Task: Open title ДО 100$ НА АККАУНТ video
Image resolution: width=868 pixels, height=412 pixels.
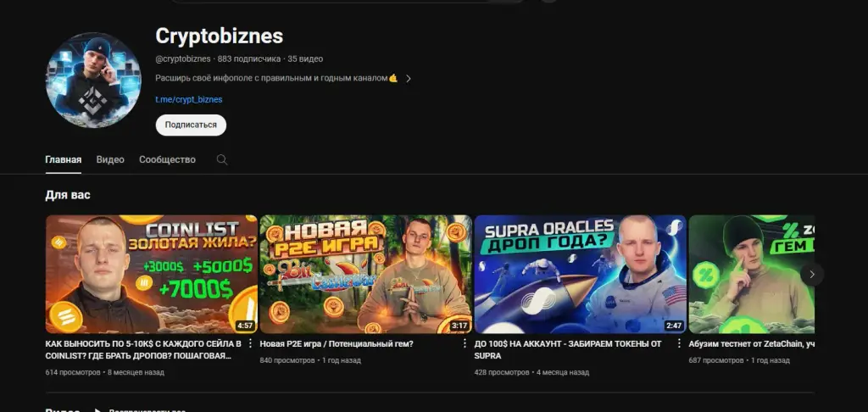Action: [568, 349]
